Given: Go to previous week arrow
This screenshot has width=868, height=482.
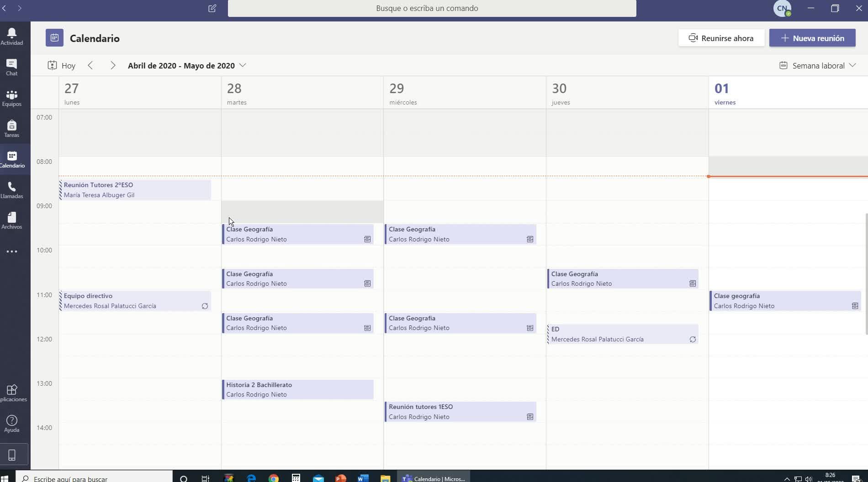Looking at the screenshot, I should click(x=90, y=65).
